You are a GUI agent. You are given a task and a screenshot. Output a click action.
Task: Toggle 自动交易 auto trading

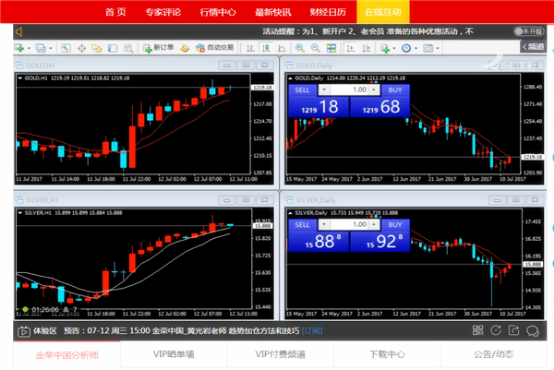pyautogui.click(x=215, y=48)
